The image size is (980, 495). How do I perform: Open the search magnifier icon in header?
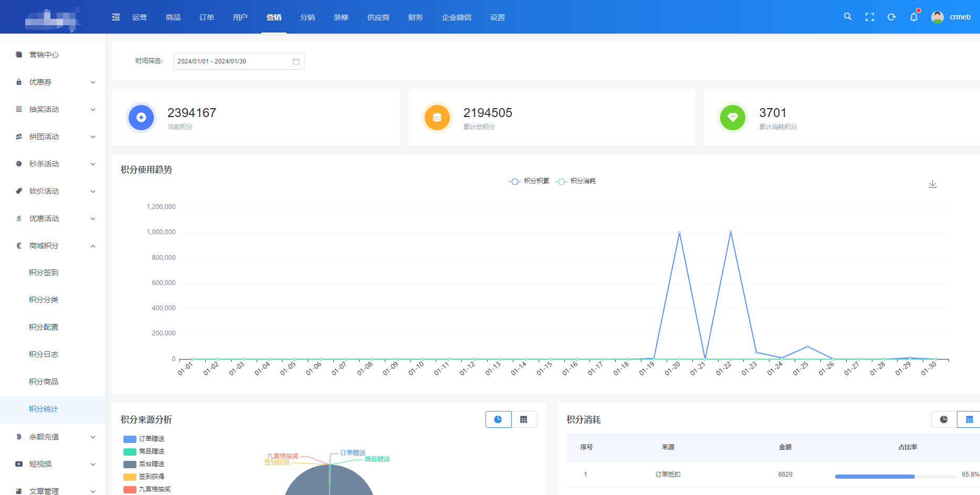tap(847, 17)
